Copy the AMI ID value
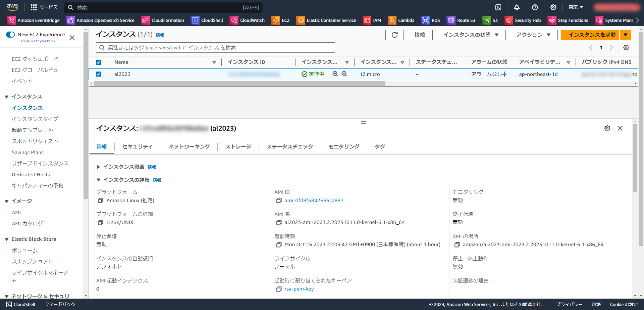 click(279, 201)
